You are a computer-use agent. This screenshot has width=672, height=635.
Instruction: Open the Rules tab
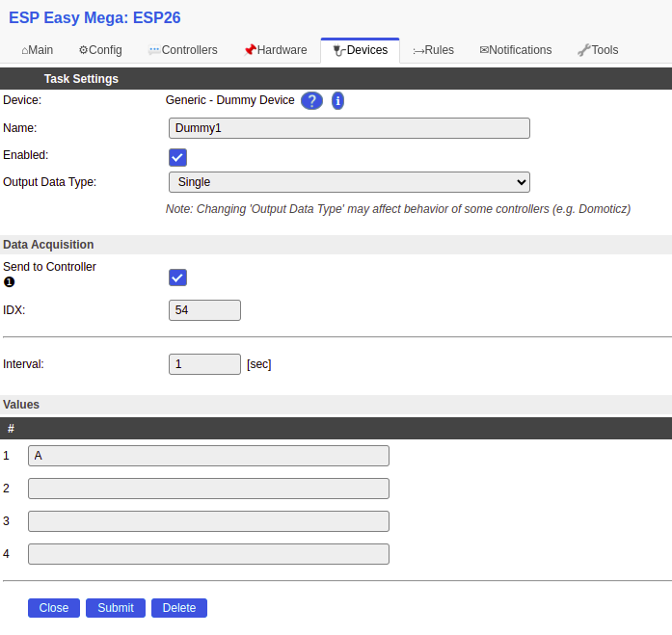point(433,50)
